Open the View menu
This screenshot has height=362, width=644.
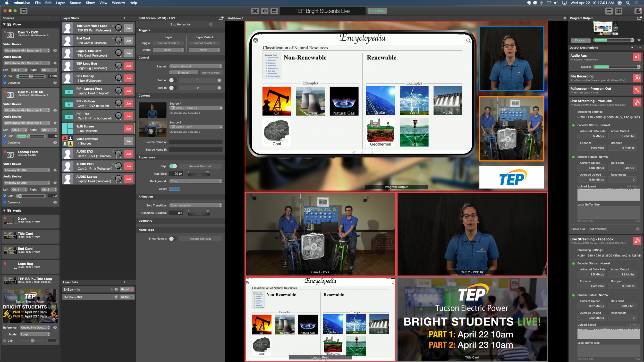(103, 3)
